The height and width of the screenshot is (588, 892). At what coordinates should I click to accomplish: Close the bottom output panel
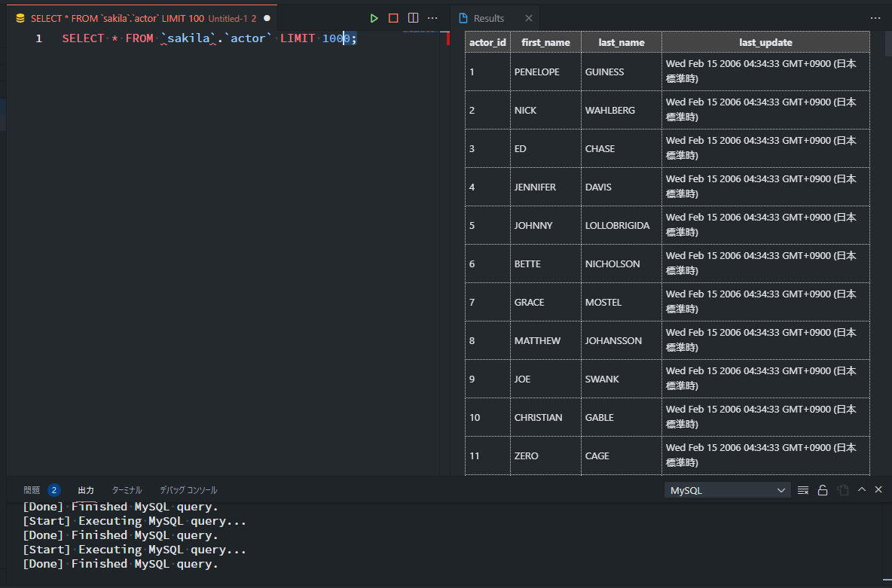pos(878,489)
